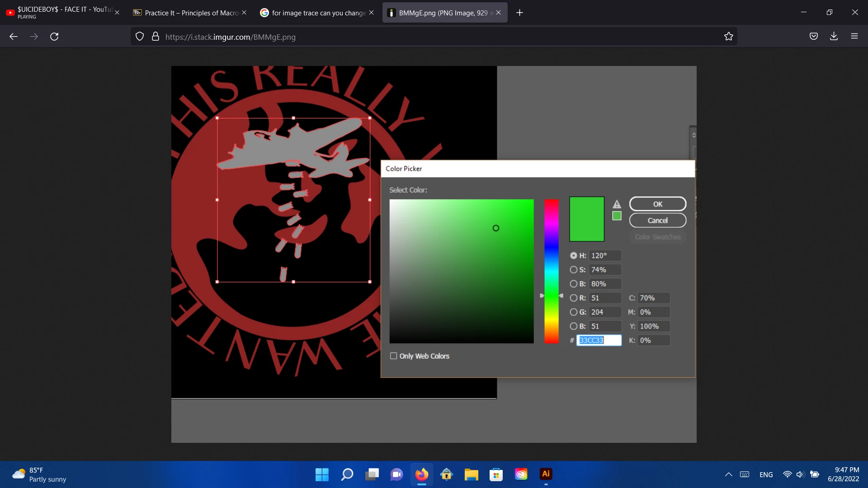The width and height of the screenshot is (868, 488).
Task: Open the Windows Start menu
Action: click(322, 474)
